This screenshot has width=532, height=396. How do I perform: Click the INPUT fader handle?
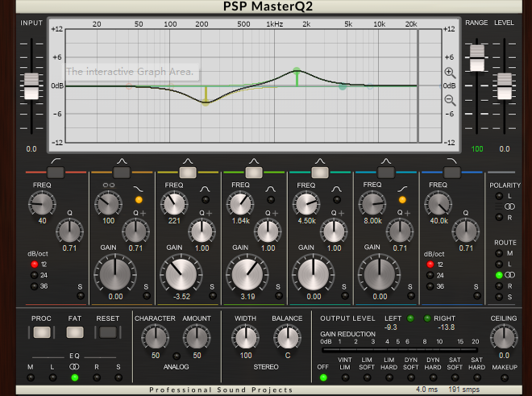31,86
